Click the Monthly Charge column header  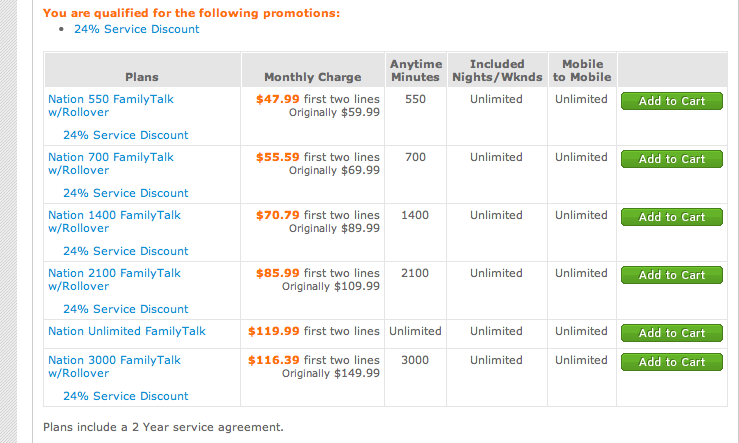point(312,77)
